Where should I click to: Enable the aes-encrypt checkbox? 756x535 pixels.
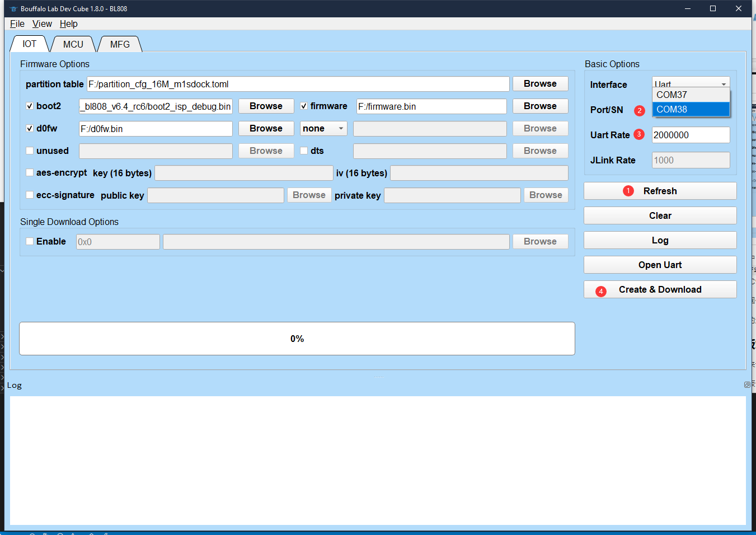coord(30,172)
